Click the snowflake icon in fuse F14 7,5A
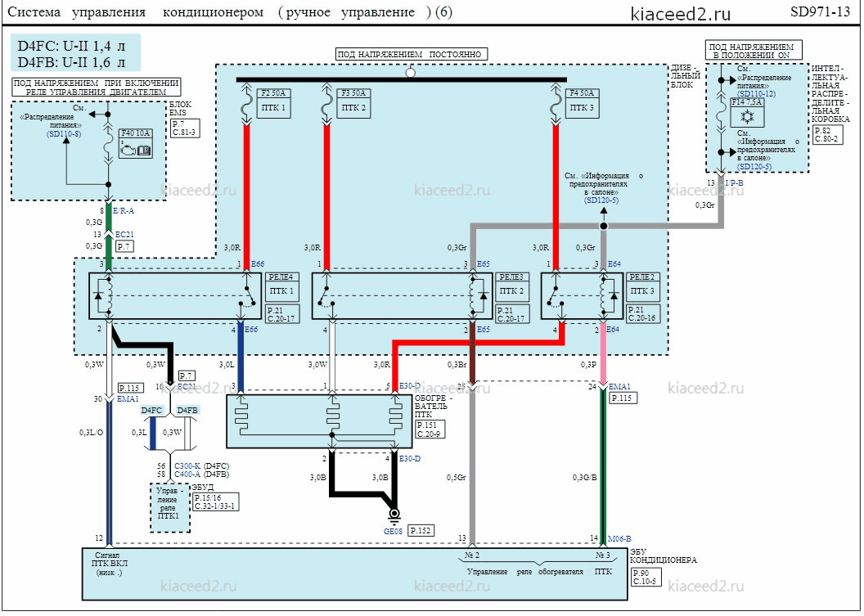 click(x=748, y=117)
